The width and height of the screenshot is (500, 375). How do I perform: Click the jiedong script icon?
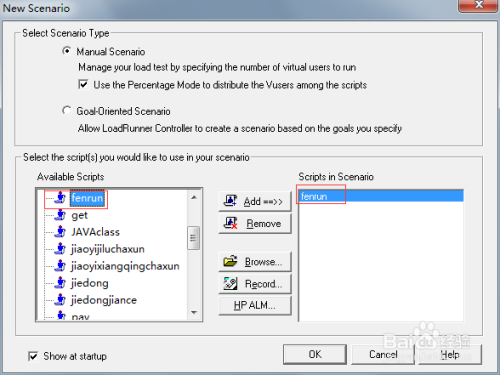pyautogui.click(x=61, y=283)
